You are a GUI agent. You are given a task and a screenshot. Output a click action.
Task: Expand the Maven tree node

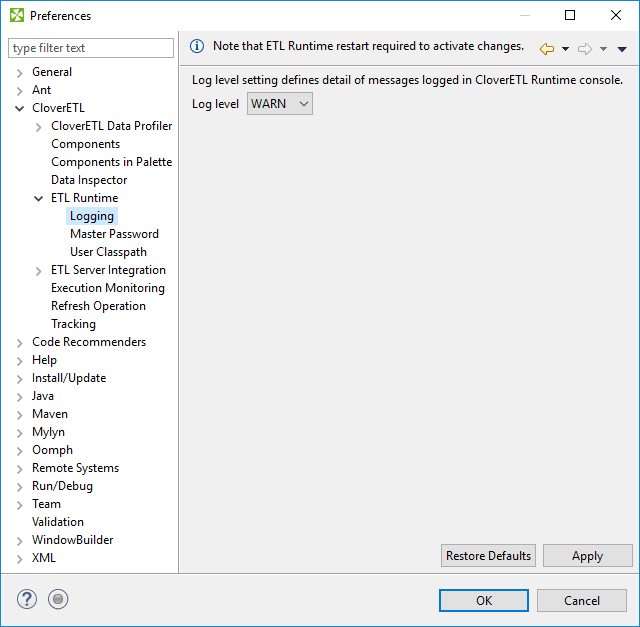coord(20,415)
